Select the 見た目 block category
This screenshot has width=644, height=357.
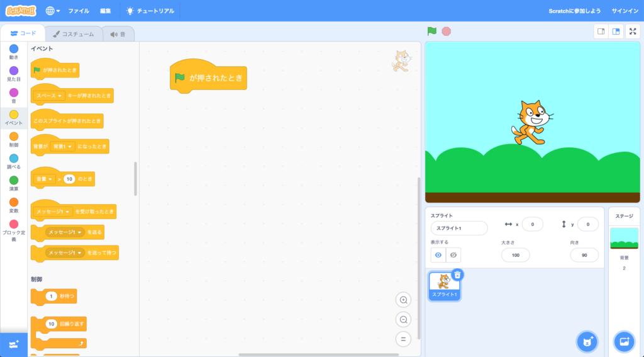pyautogui.click(x=14, y=74)
